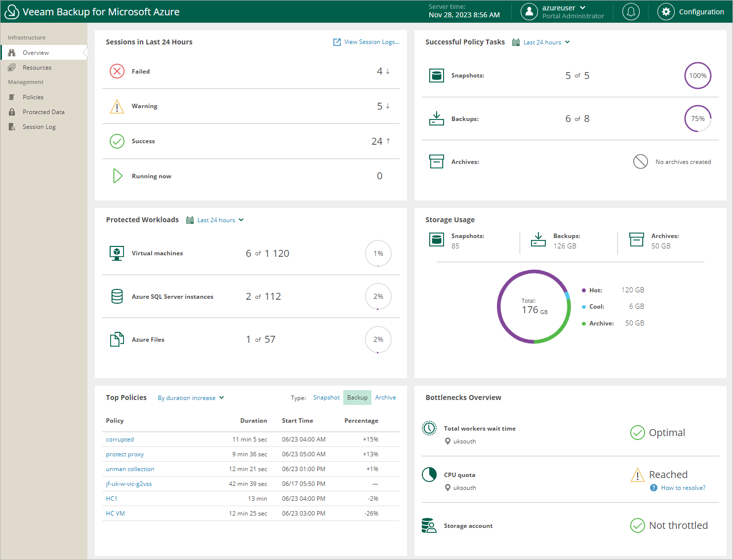Click the Backups 75% progress circle
733x560 pixels.
698,119
